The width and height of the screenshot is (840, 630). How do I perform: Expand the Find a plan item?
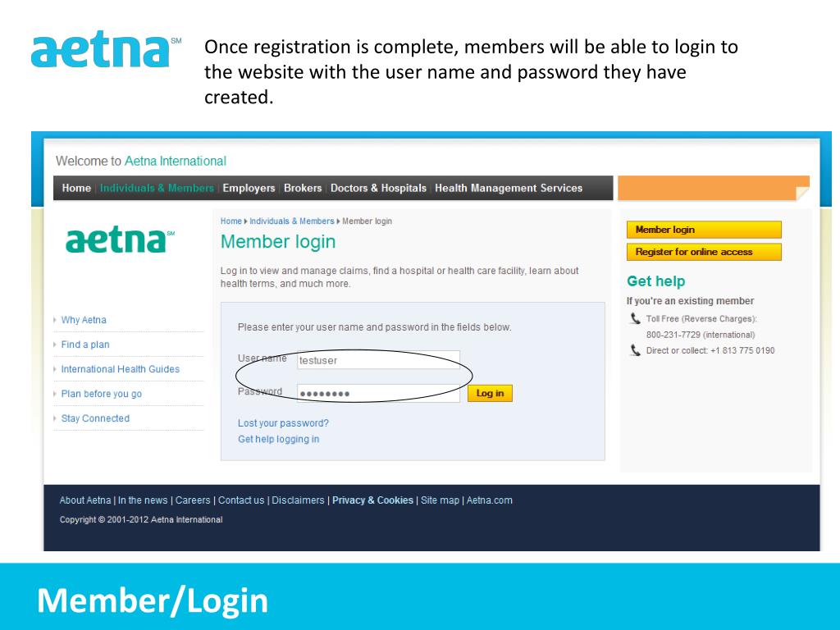[x=85, y=345]
